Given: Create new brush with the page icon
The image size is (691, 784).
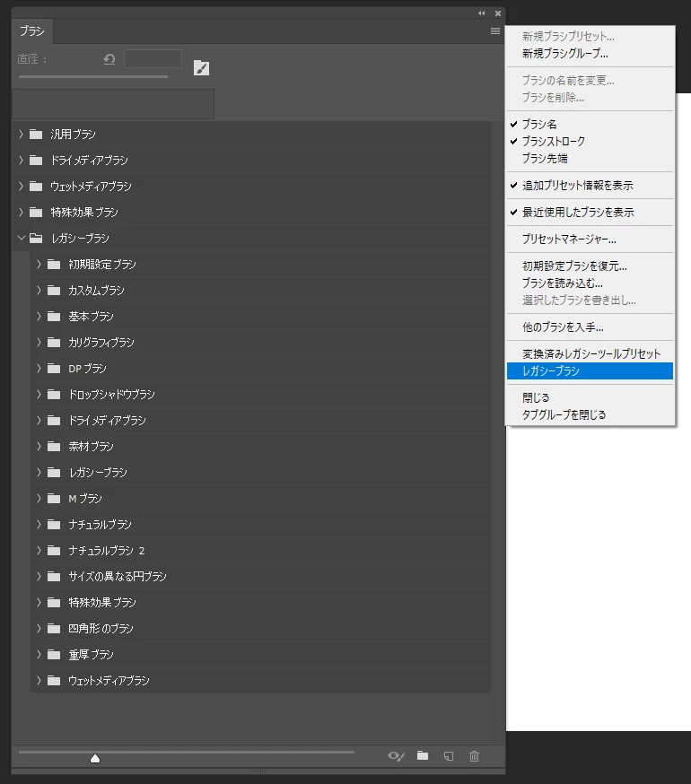Looking at the screenshot, I should coord(449,756).
